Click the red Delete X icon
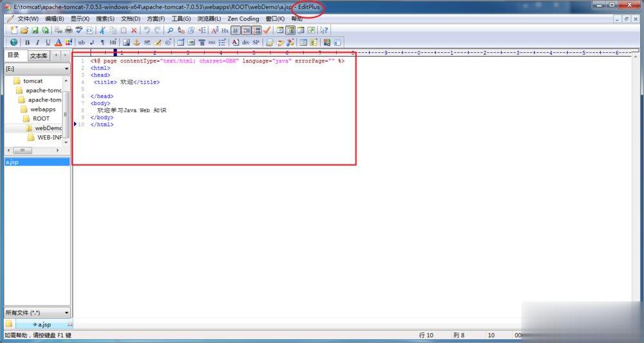Screen dimensions: 644x343 (x=134, y=30)
